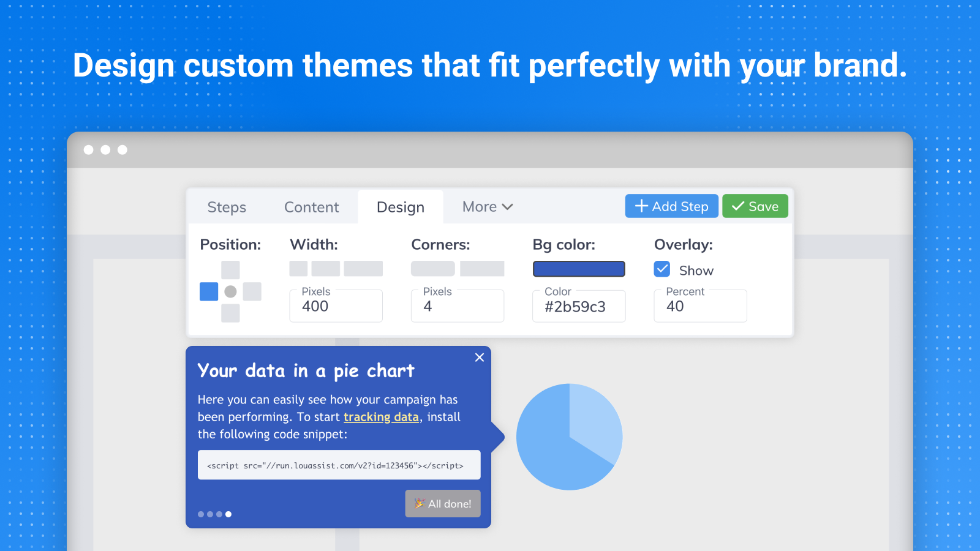Screen dimensions: 980x551
Task: Click the width Pixels input field
Action: click(x=336, y=306)
